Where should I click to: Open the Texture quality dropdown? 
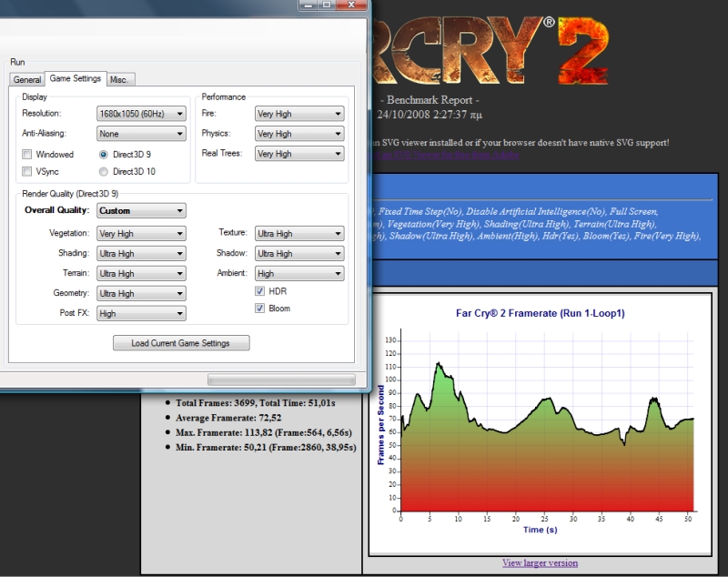coord(299,234)
